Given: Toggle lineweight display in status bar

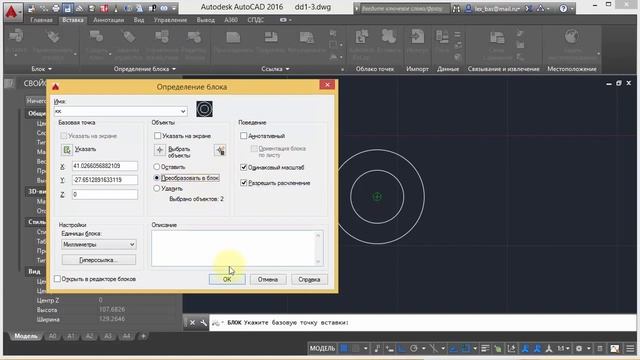Looking at the screenshot, I should pyautogui.click(x=485, y=348).
